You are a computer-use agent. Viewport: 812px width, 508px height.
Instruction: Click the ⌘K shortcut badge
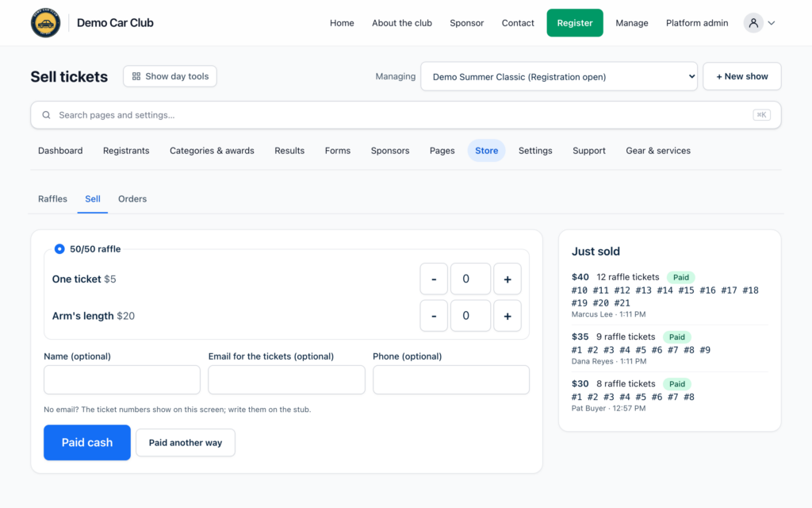click(x=761, y=115)
